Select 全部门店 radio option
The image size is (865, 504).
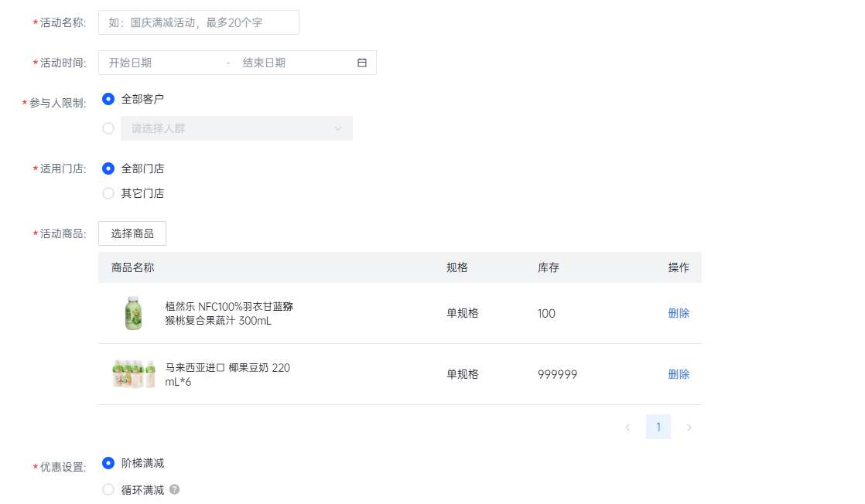coord(108,169)
